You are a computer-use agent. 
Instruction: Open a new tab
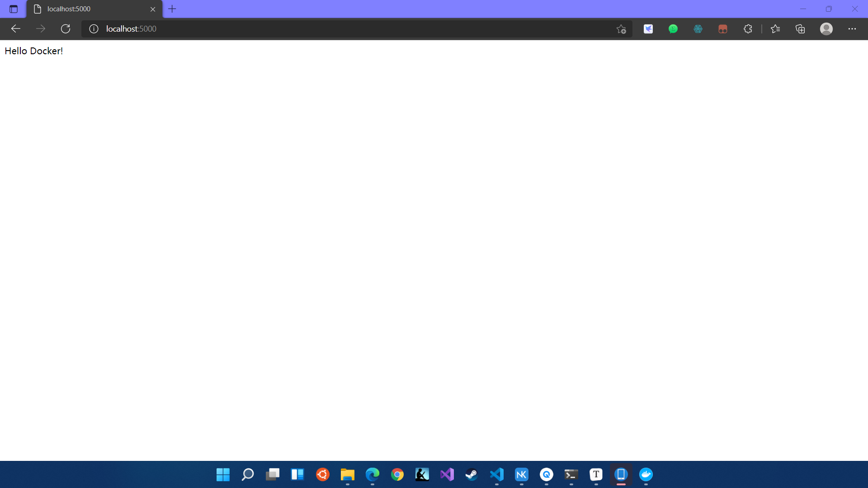tap(172, 9)
